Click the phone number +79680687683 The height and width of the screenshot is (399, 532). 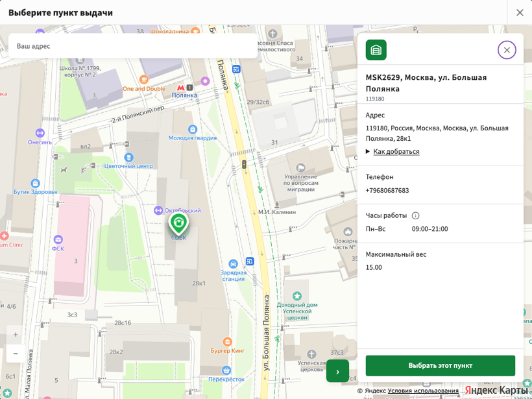(x=387, y=190)
